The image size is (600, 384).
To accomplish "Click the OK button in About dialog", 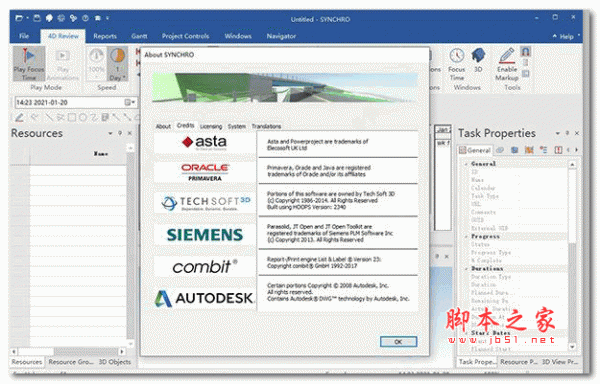I will click(x=398, y=342).
